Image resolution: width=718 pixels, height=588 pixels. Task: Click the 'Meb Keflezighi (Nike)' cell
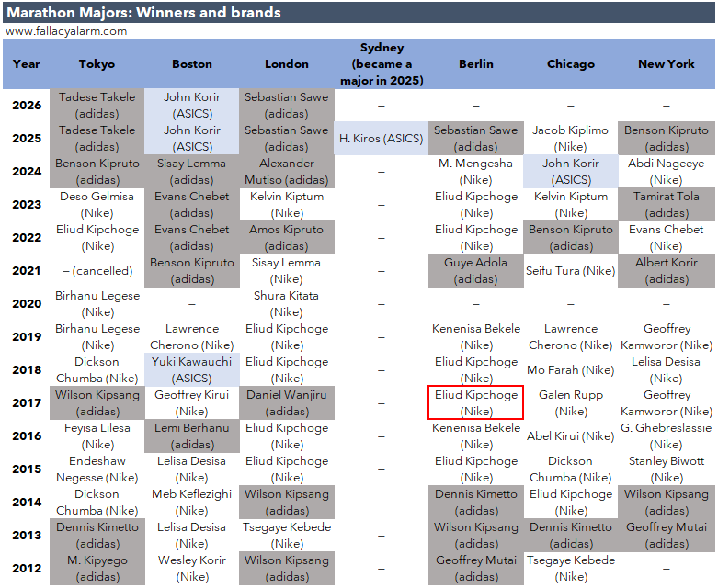pos(192,502)
